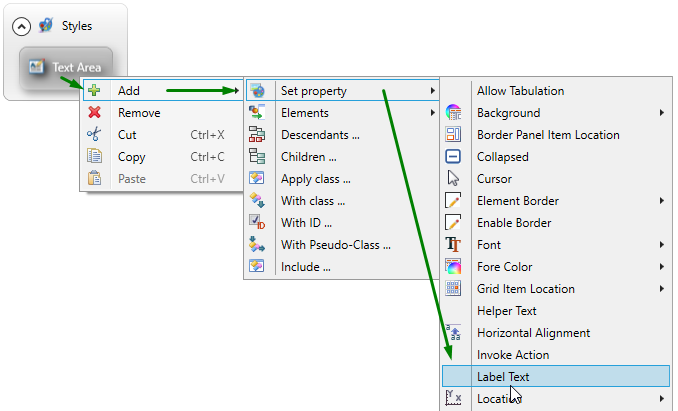Image resolution: width=678 pixels, height=411 pixels.
Task: Expand the Element Border submenu arrow
Action: 662,201
